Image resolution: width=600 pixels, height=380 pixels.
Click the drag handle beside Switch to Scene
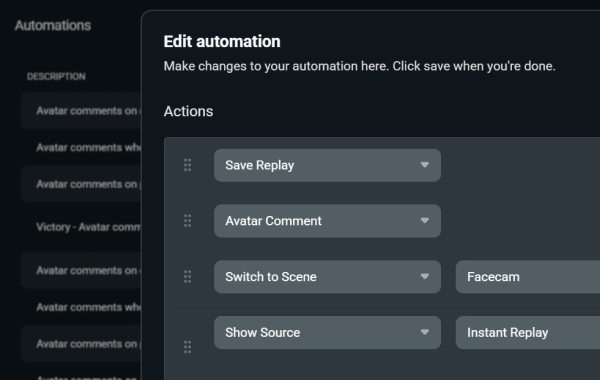point(188,277)
